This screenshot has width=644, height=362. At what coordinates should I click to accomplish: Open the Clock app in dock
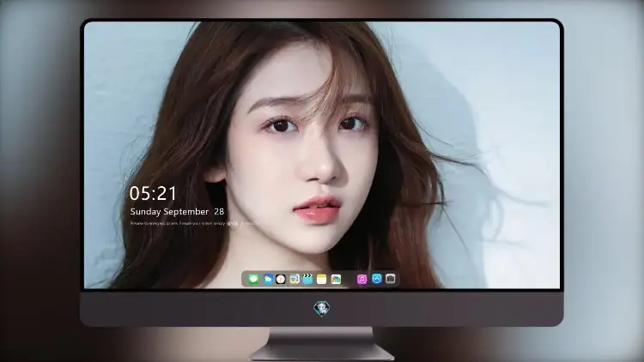[x=281, y=280]
